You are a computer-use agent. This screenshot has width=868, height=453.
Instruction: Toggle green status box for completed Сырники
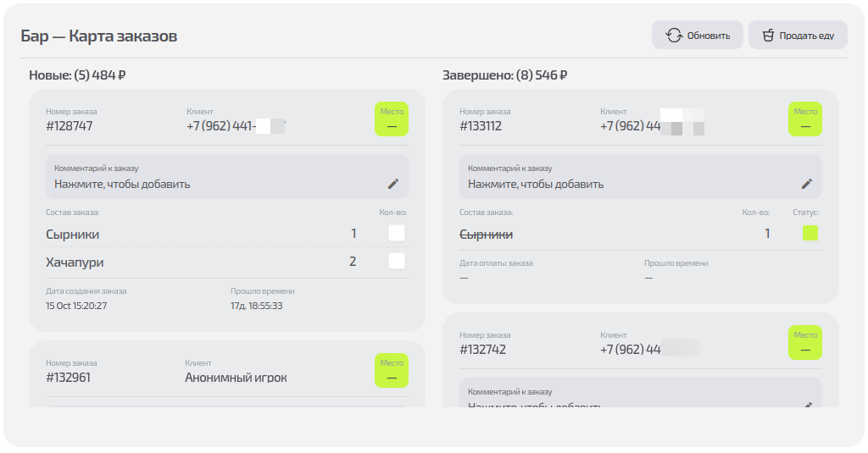pyautogui.click(x=810, y=234)
